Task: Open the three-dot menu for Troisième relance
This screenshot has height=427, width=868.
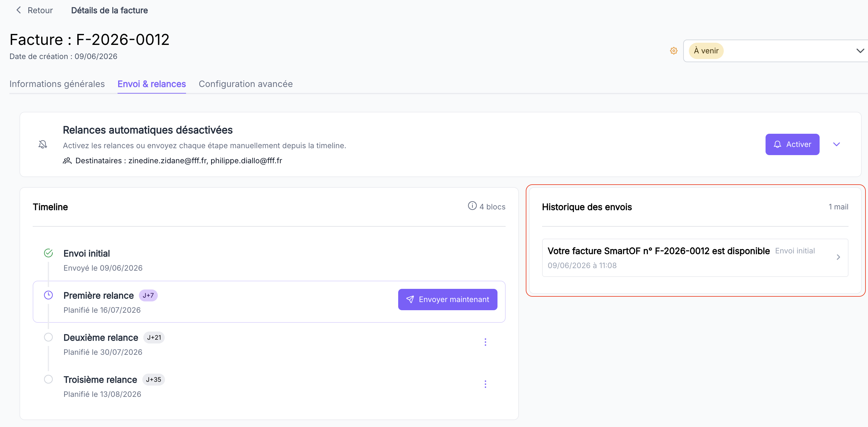Action: (485, 384)
